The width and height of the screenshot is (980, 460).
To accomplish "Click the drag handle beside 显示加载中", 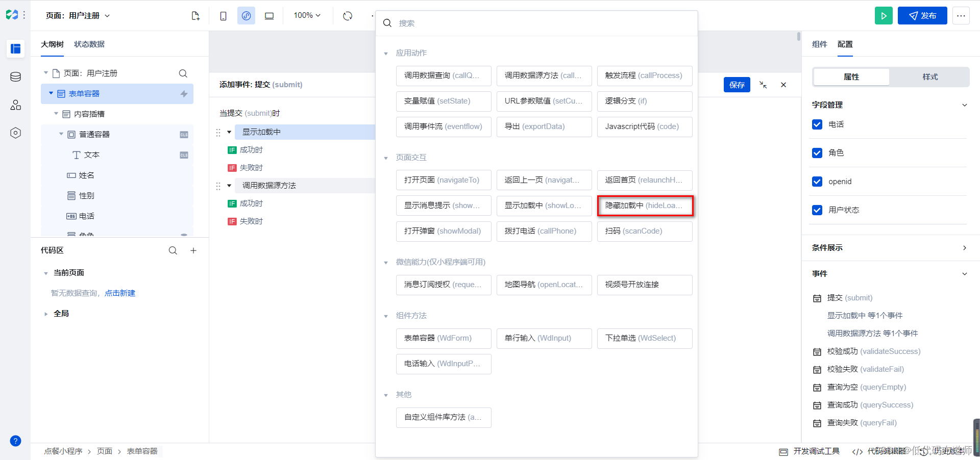I will click(218, 133).
